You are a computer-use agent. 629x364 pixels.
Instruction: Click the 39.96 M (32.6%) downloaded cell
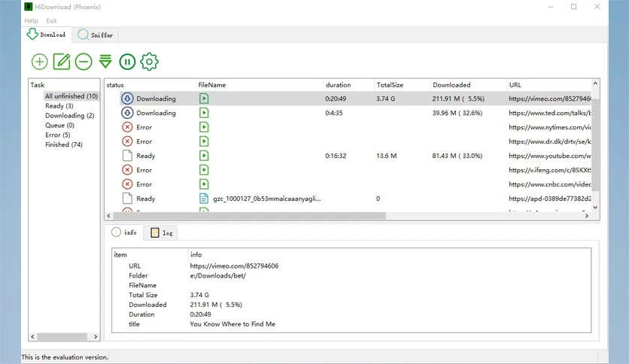point(457,113)
